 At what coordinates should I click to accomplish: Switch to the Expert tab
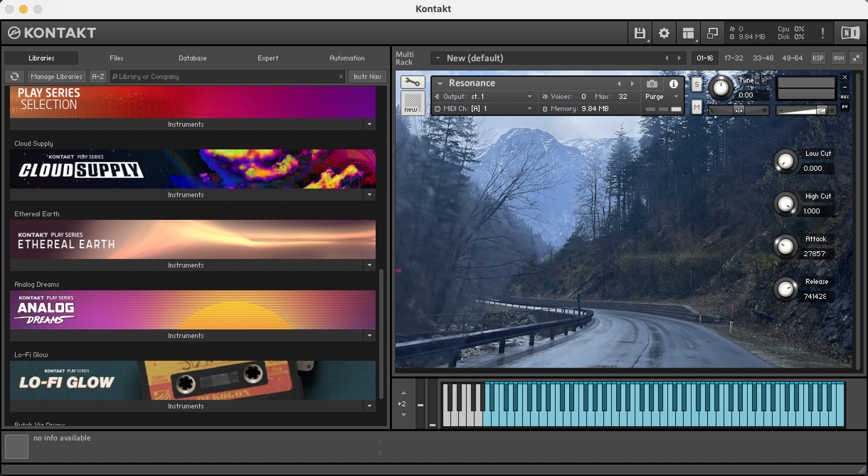(268, 58)
